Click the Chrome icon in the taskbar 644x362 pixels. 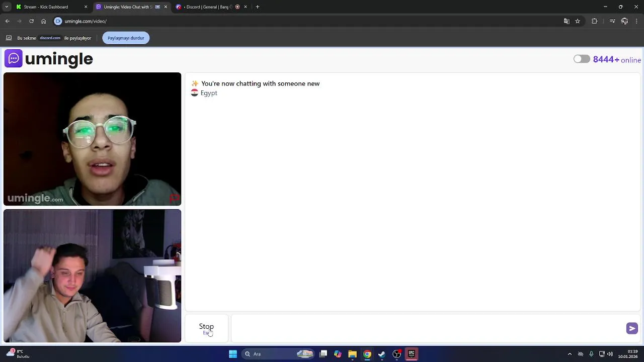[x=367, y=354]
